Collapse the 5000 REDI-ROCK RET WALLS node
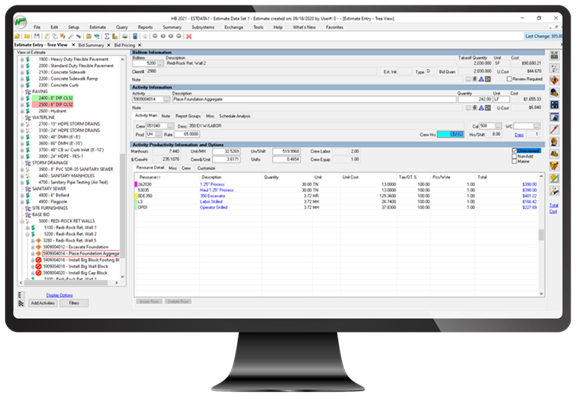The height and width of the screenshot is (397, 576). pyautogui.click(x=22, y=221)
